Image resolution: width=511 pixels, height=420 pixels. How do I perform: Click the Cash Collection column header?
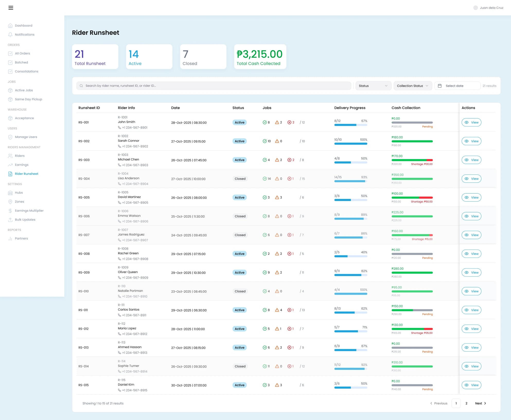point(406,108)
